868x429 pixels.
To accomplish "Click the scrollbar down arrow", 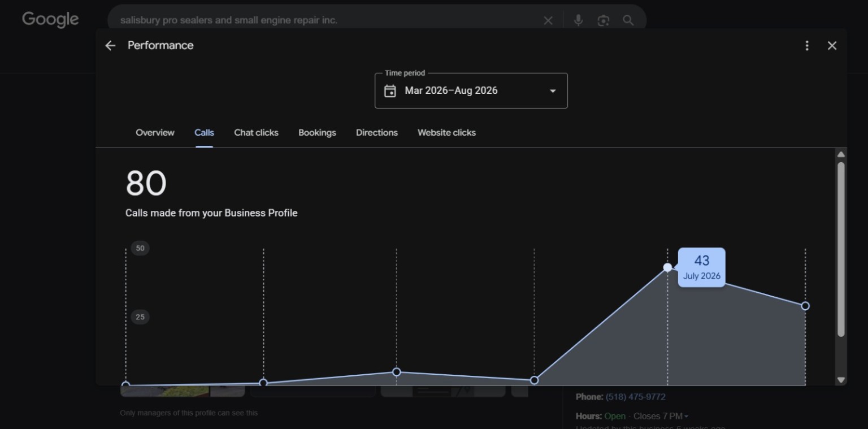I will click(841, 380).
